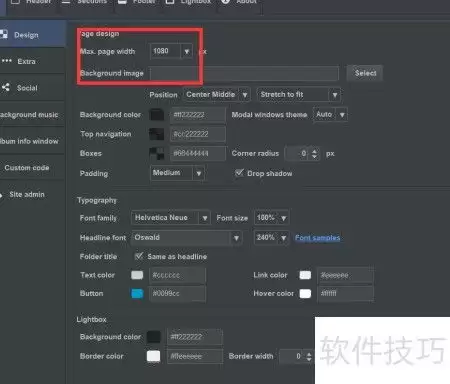Image resolution: width=450 pixels, height=384 pixels.
Task: Click the Select background image button
Action: click(365, 73)
